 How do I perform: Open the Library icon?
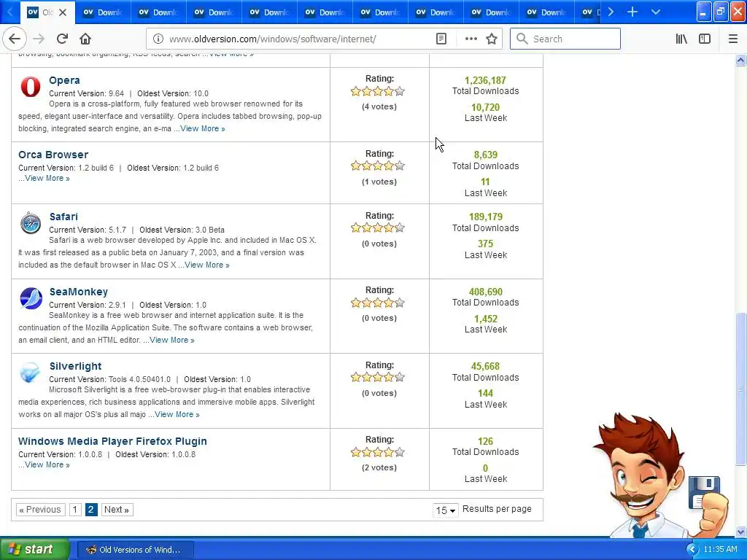click(x=681, y=39)
